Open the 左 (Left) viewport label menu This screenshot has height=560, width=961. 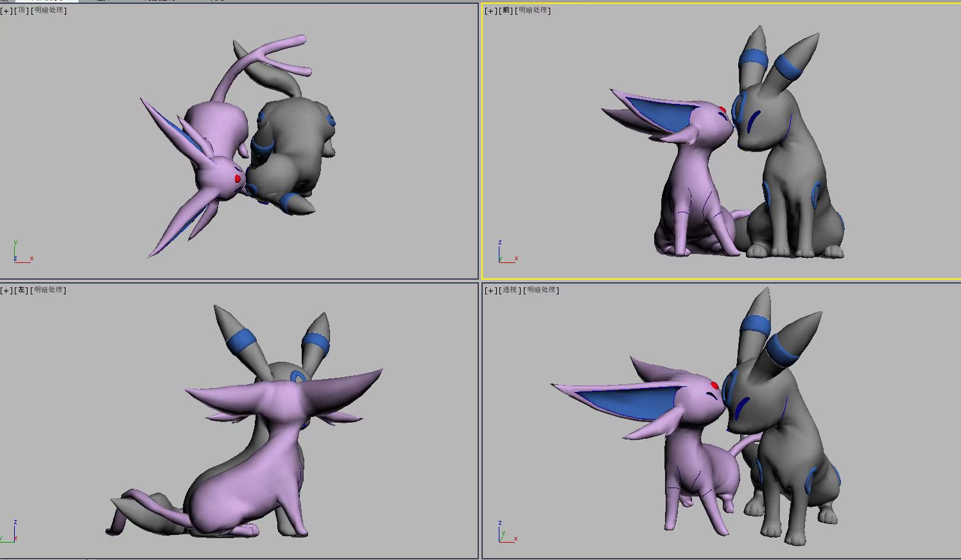click(x=21, y=291)
